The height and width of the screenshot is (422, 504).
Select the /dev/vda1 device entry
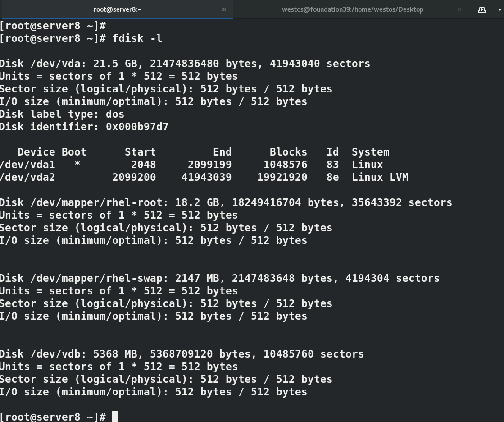(x=27, y=165)
